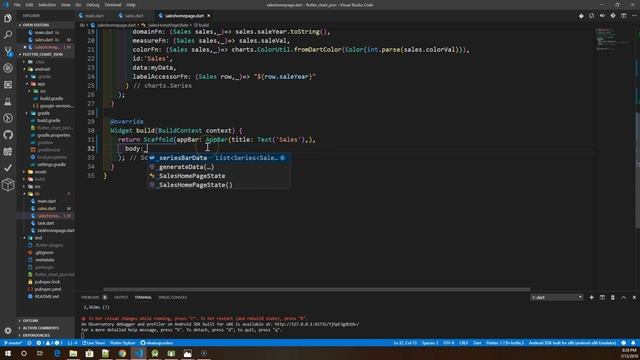The image size is (640, 360).
Task: Click the Android SDK emulator device selector
Action: [x=572, y=343]
